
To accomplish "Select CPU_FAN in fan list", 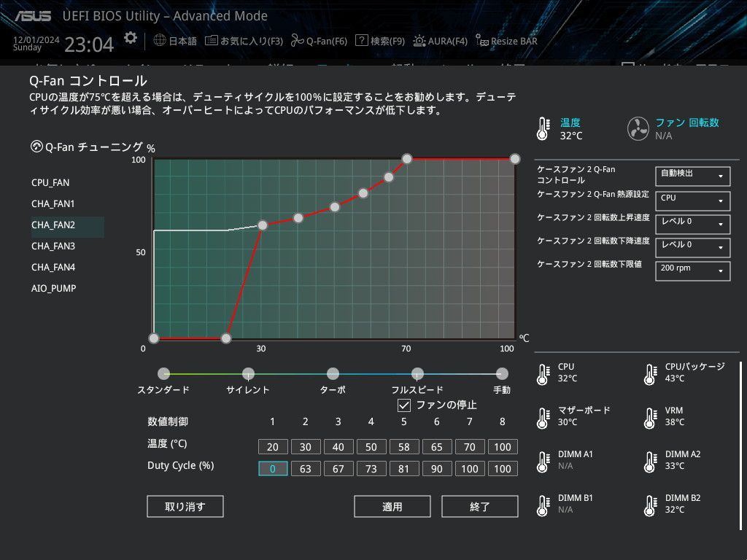I will (50, 183).
